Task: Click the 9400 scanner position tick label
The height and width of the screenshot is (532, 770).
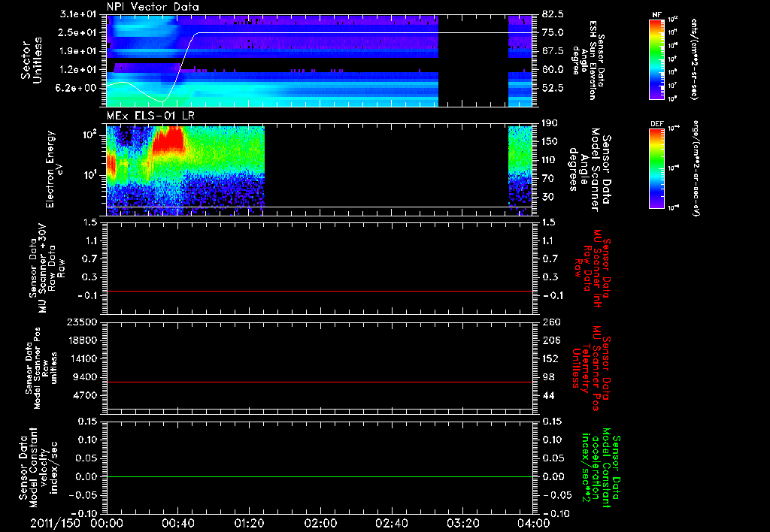Action: tap(84, 377)
